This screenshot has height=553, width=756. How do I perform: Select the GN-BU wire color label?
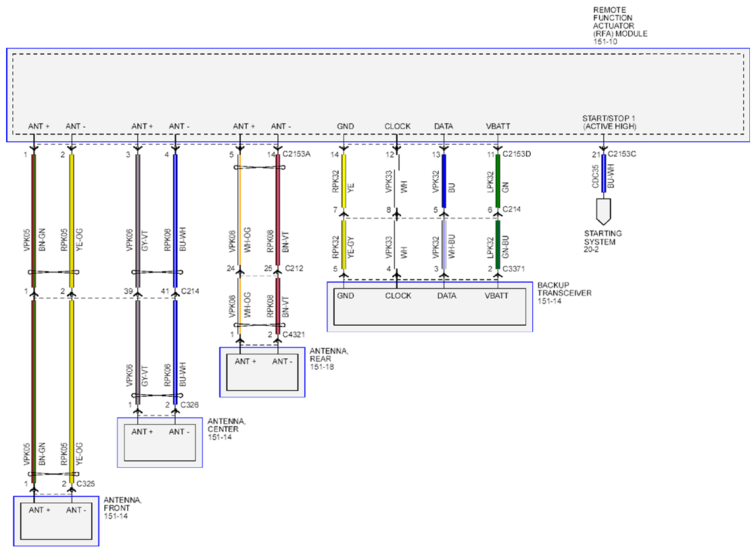tap(505, 247)
